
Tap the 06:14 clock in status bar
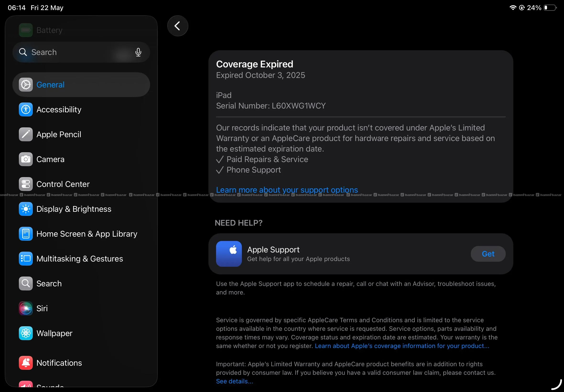click(x=17, y=8)
